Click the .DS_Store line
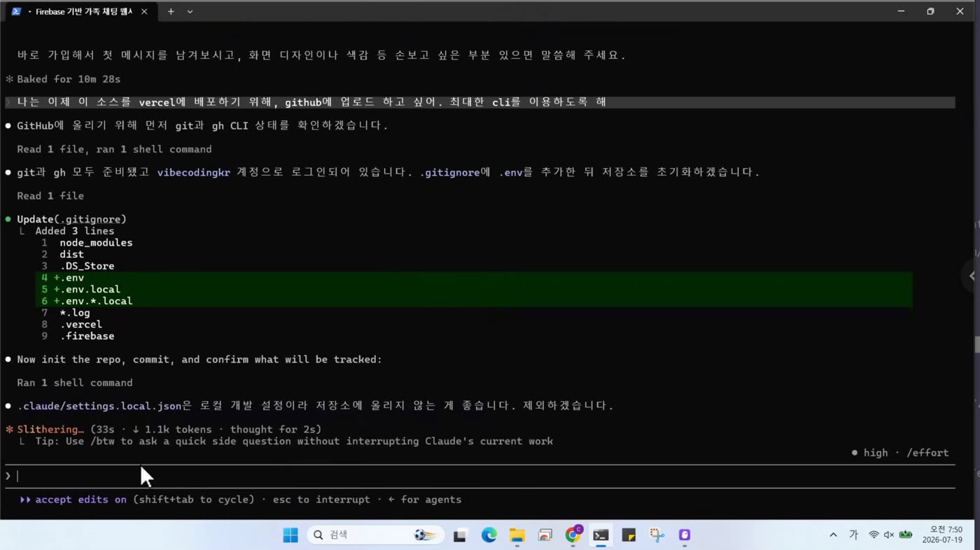Image resolution: width=980 pixels, height=550 pixels. tap(87, 266)
